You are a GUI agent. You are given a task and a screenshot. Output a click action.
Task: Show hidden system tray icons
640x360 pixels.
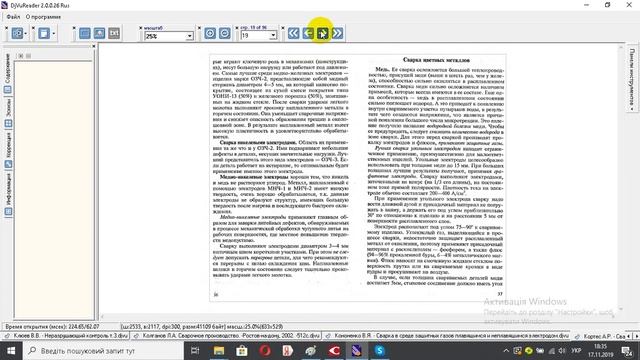[506, 351]
